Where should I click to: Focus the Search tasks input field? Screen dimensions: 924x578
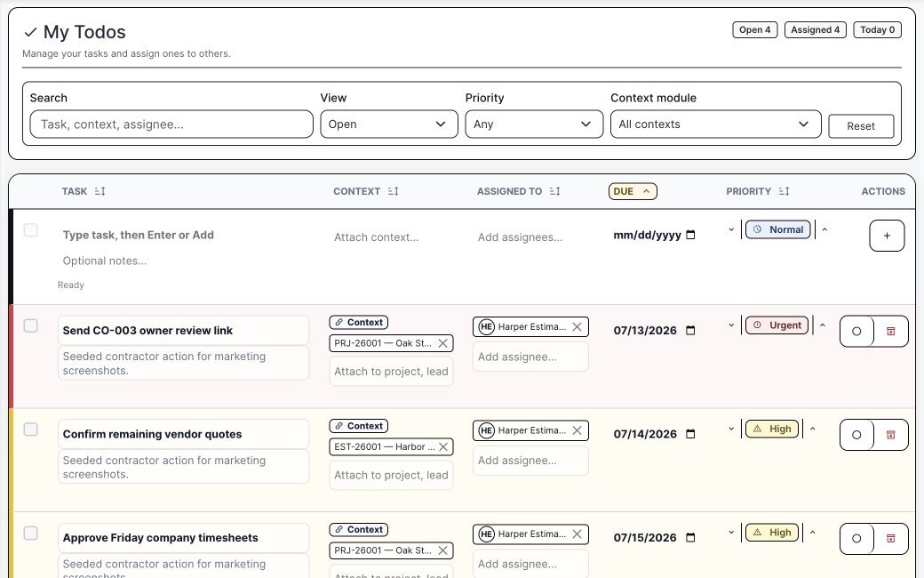click(x=171, y=124)
